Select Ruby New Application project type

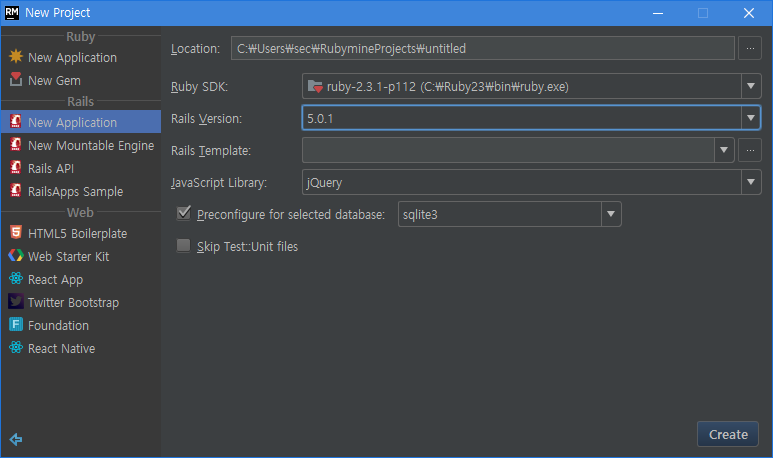(81, 57)
